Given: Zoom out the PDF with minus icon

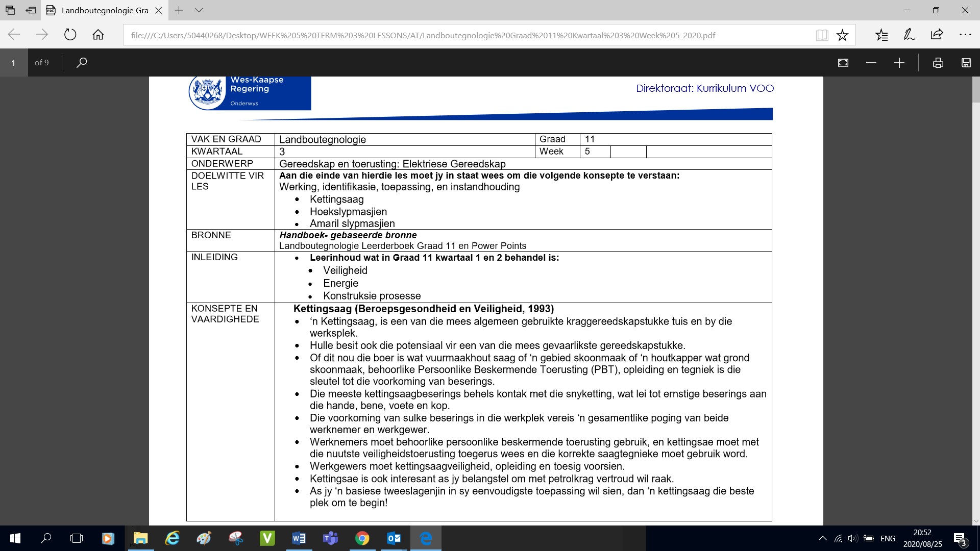Looking at the screenshot, I should [871, 63].
